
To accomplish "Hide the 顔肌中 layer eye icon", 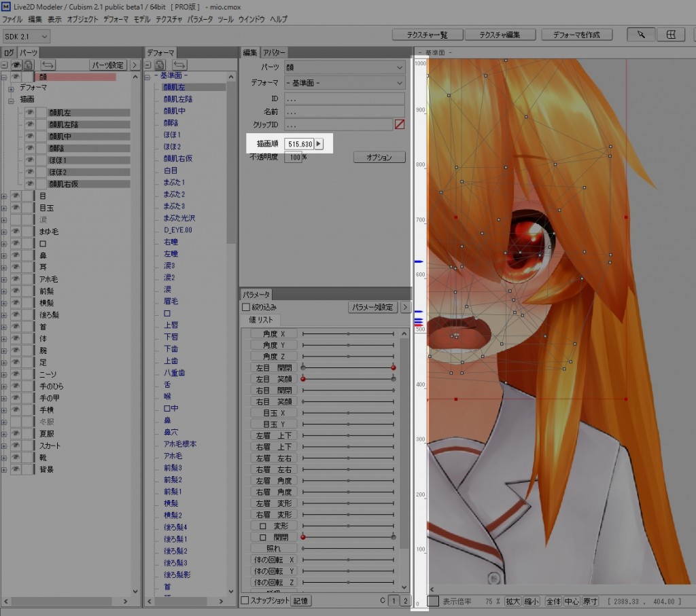I will click(30, 136).
